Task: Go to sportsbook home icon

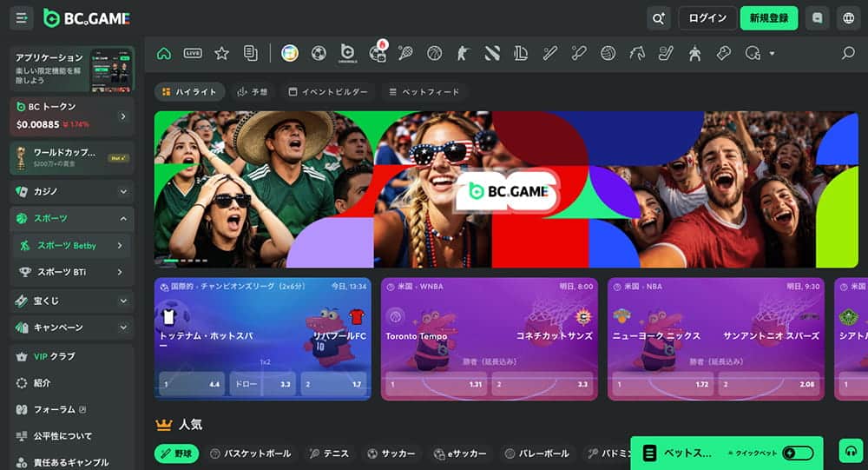Action: pos(164,53)
